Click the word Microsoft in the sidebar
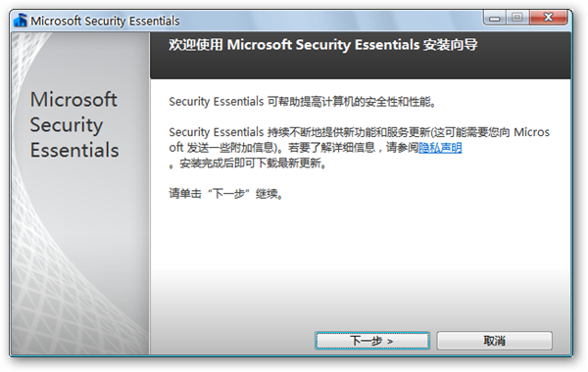Screen dimensions: 588x372 (73, 100)
